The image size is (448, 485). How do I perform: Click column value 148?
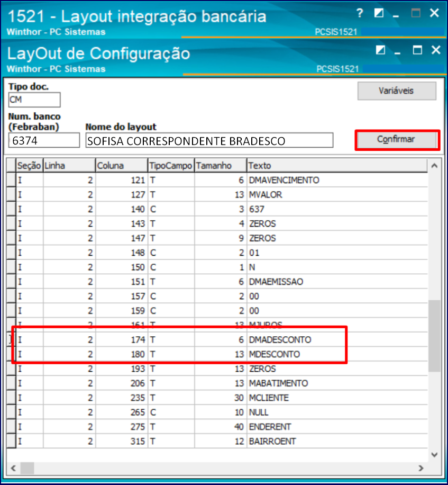pos(122,253)
